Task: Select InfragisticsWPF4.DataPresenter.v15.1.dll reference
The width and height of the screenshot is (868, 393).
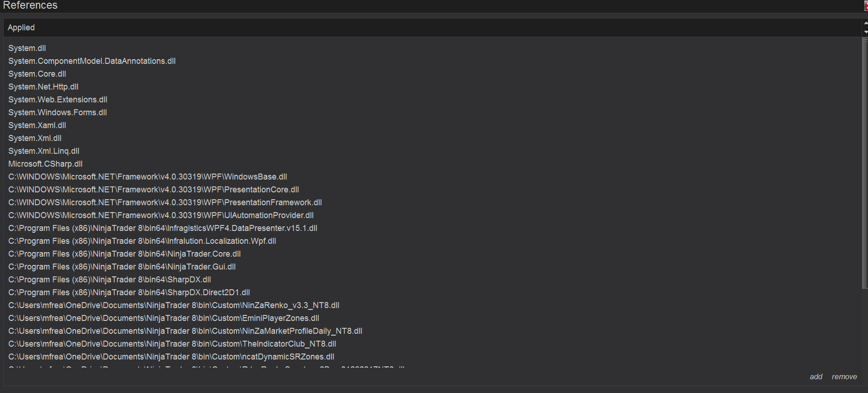Action: click(x=163, y=228)
